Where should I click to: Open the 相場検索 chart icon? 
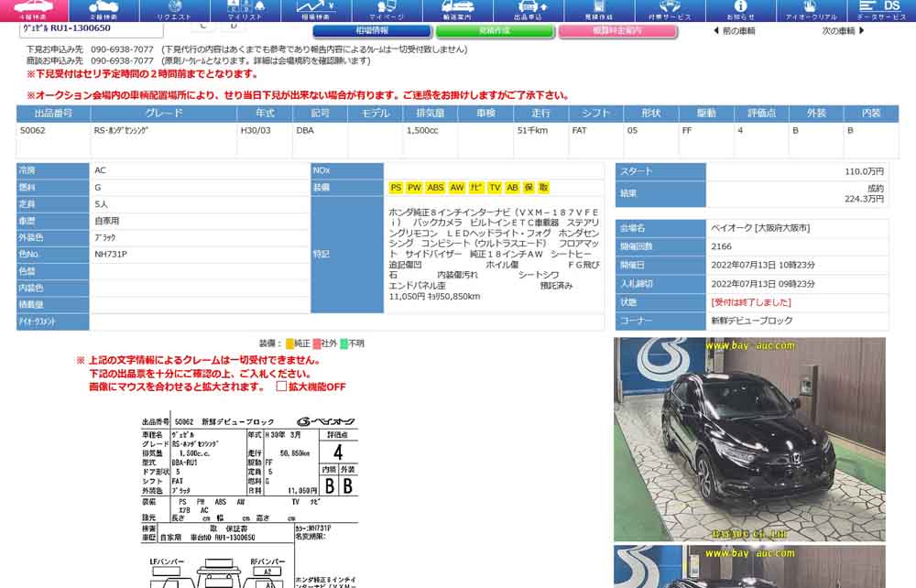315,11
